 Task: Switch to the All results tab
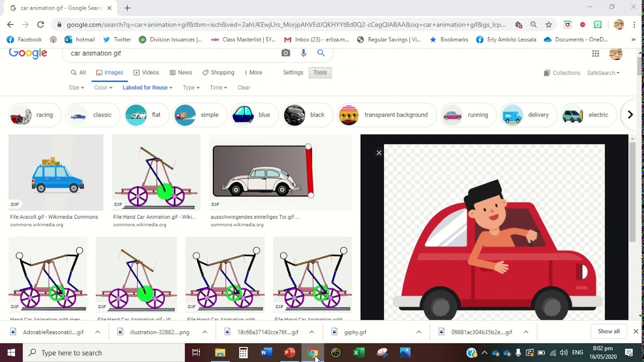(x=78, y=72)
